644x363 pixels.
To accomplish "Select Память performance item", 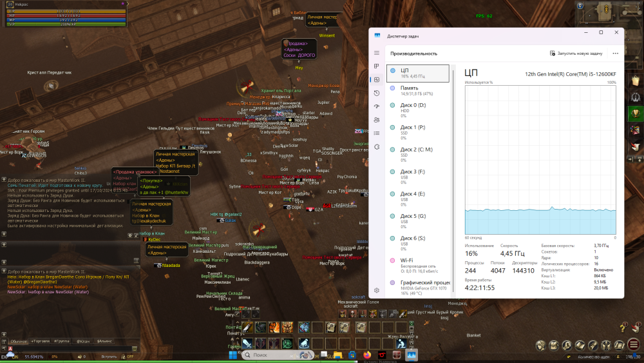I will tap(418, 90).
